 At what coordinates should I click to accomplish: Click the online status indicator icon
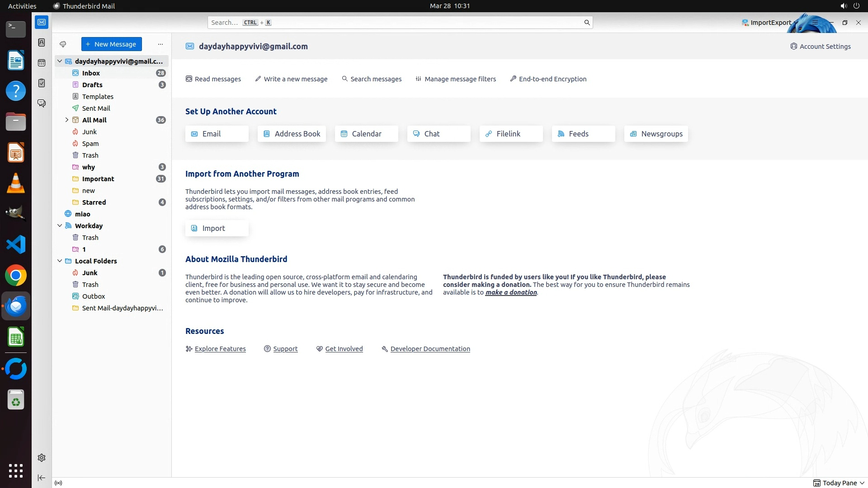pos(58,483)
